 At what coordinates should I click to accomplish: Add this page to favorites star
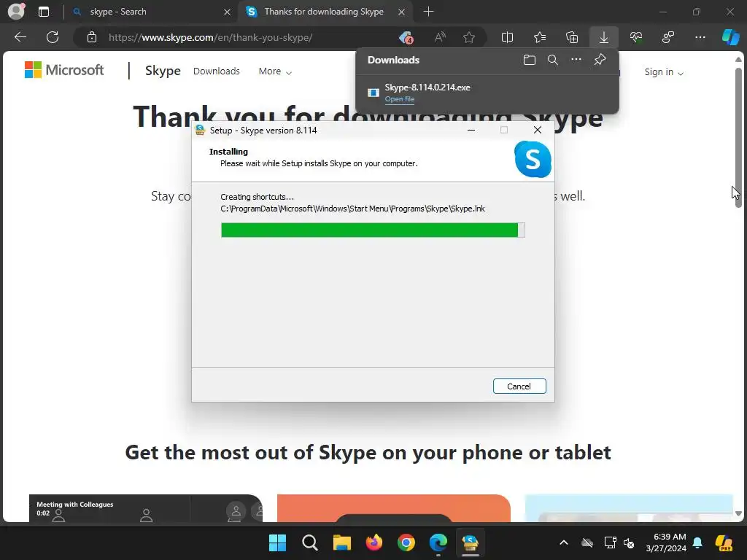tap(469, 37)
